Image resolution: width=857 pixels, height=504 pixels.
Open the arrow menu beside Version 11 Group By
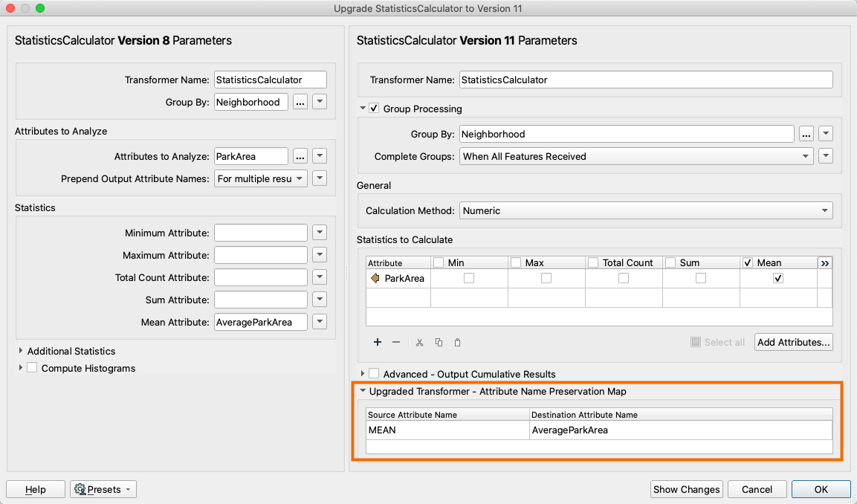coord(826,134)
